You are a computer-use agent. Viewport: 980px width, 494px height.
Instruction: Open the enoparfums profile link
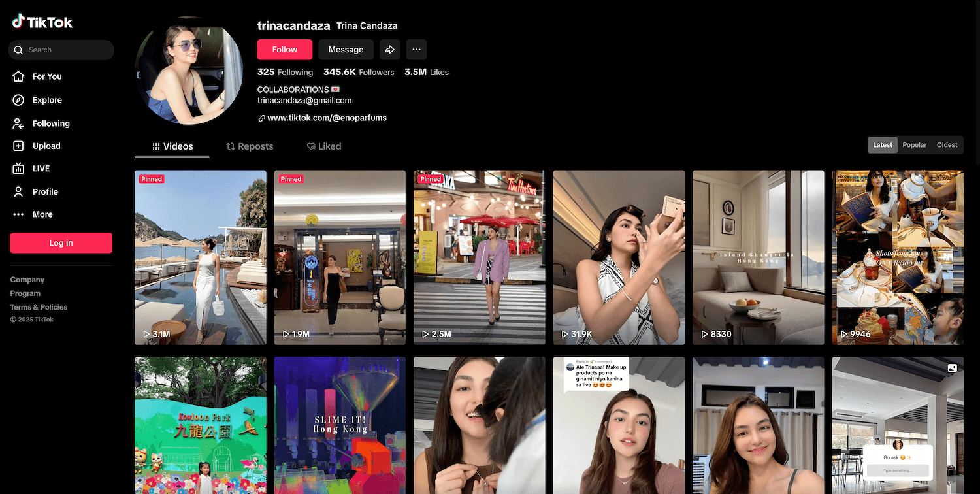click(327, 118)
